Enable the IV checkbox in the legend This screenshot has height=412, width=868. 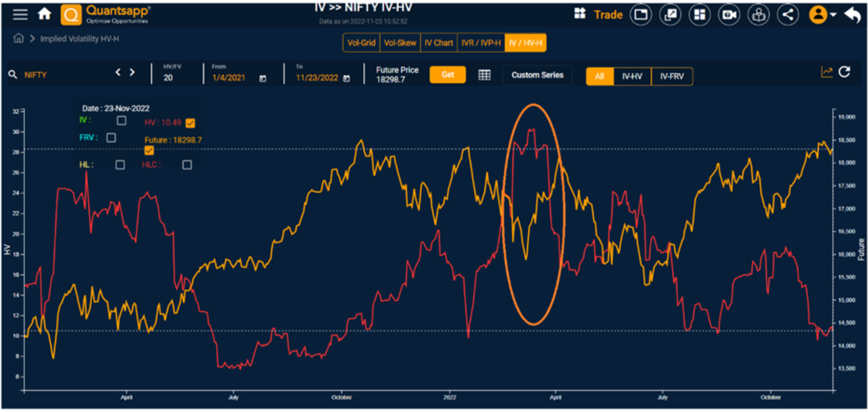point(121,121)
